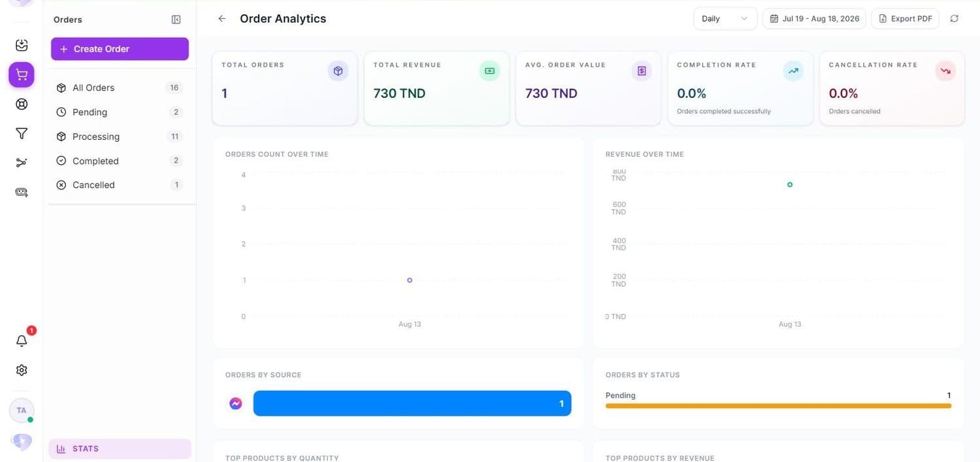Click the Revenue Over Time heading
Viewport: 980px width, 462px height.
(x=645, y=154)
